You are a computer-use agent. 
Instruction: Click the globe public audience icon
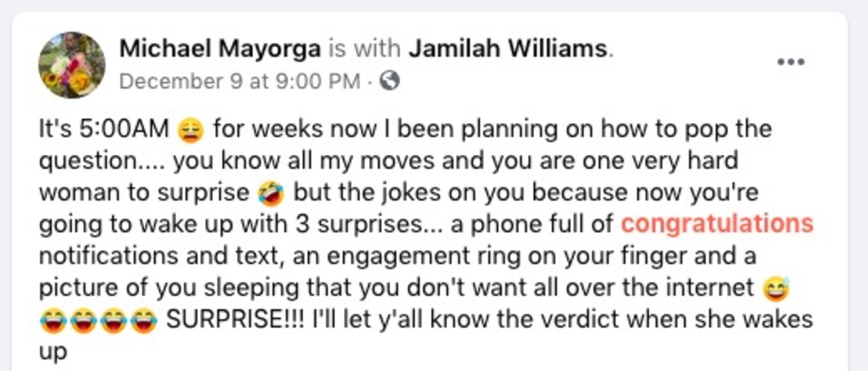coord(390,81)
